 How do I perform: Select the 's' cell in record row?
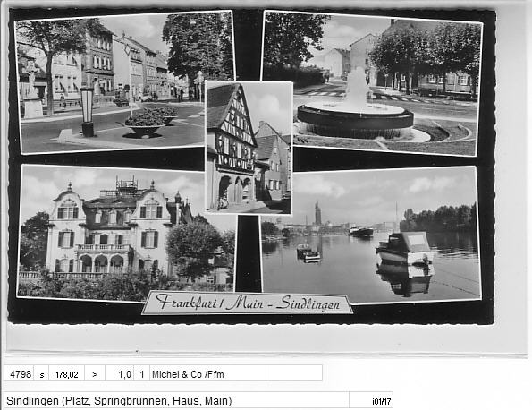[42, 374]
